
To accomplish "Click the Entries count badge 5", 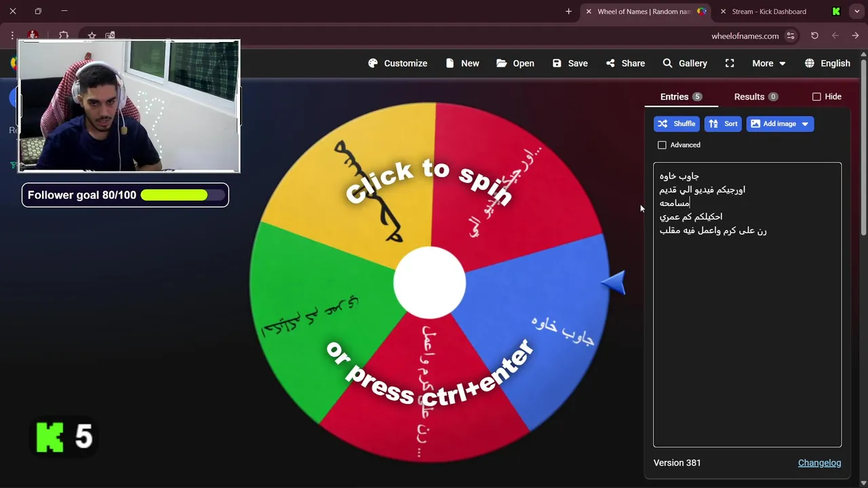I will click(697, 97).
